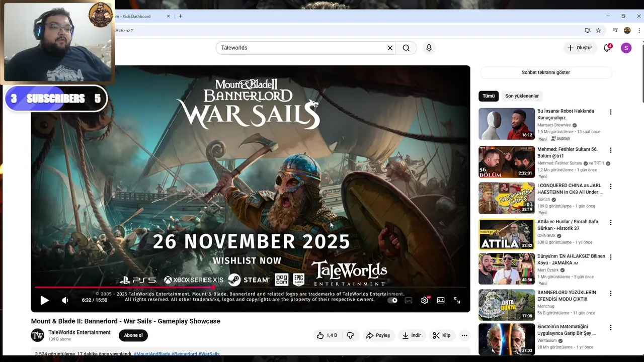The width and height of the screenshot is (644, 362).
Task: Open the JAMAİKA village video thumbnail
Action: click(507, 268)
